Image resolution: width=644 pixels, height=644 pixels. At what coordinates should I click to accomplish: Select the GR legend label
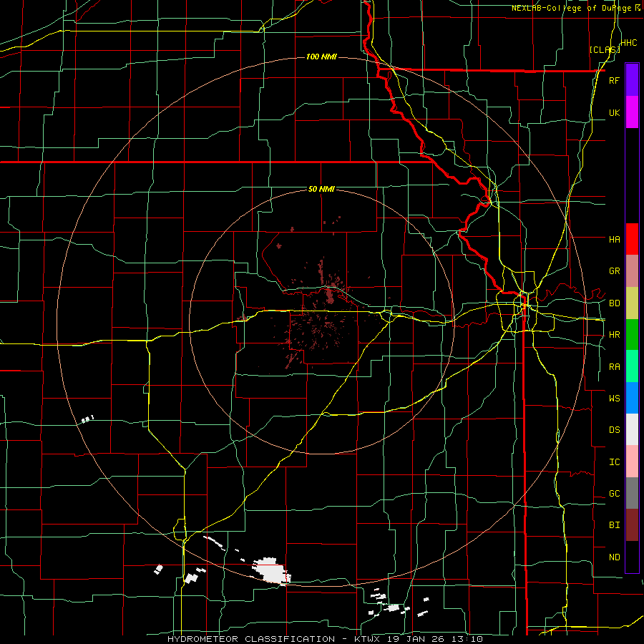[614, 271]
